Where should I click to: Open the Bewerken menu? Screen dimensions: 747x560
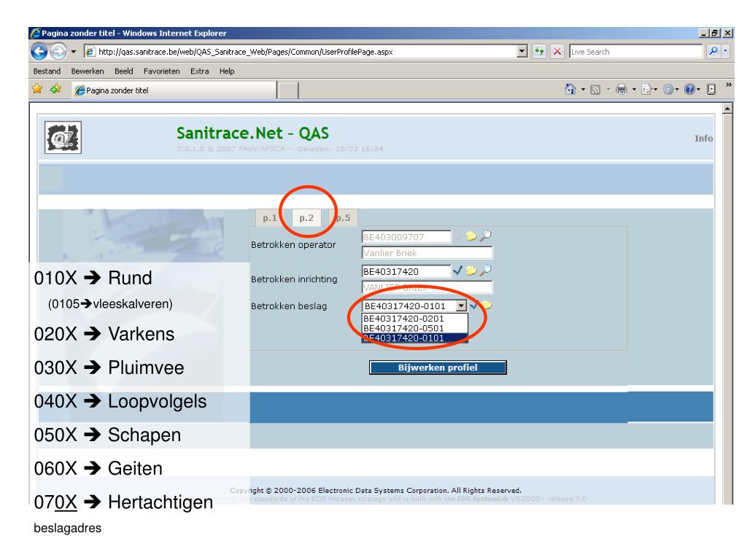(88, 71)
